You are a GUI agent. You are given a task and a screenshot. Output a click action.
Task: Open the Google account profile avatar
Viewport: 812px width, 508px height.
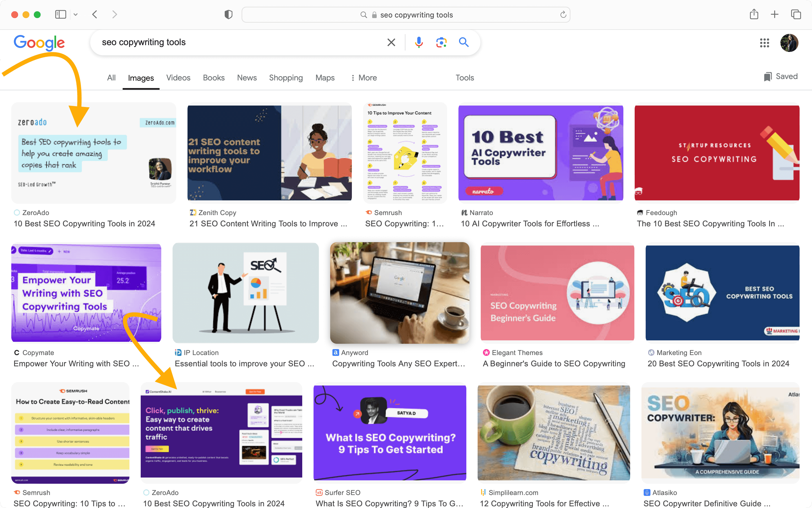tap(789, 43)
